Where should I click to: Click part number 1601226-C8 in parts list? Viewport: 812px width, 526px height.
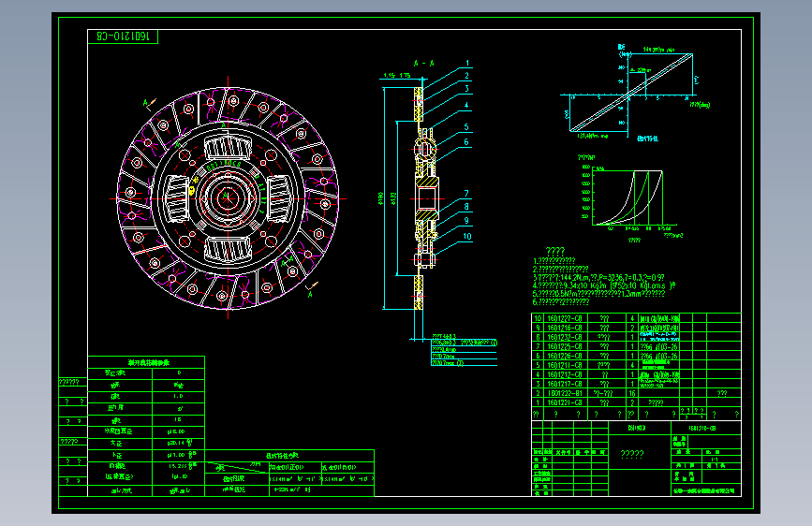565,357
